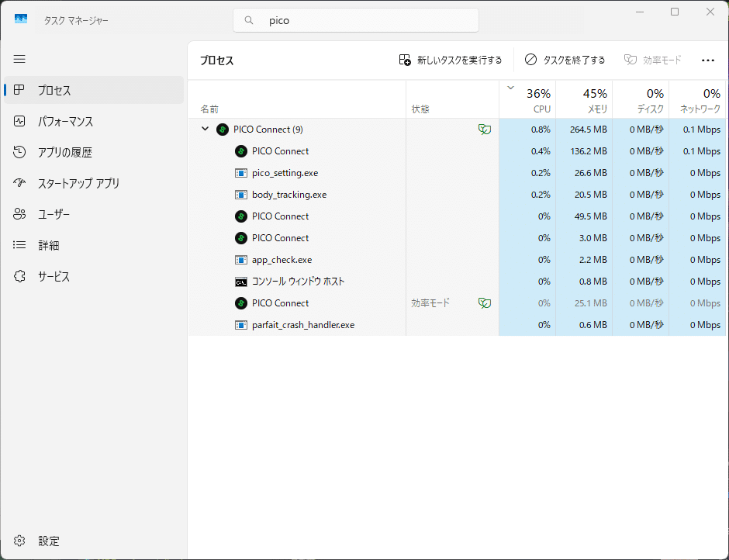
Task: Click the 0.8% CPU cell
Action: coord(527,130)
